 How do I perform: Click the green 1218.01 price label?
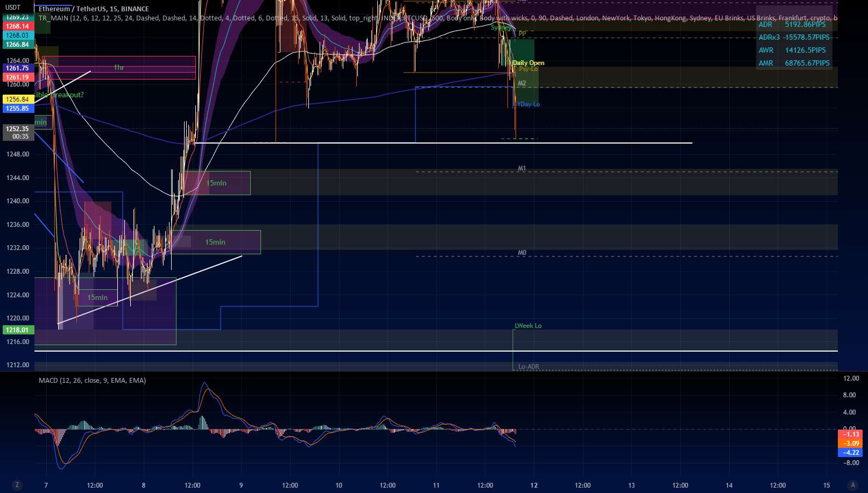tap(18, 330)
